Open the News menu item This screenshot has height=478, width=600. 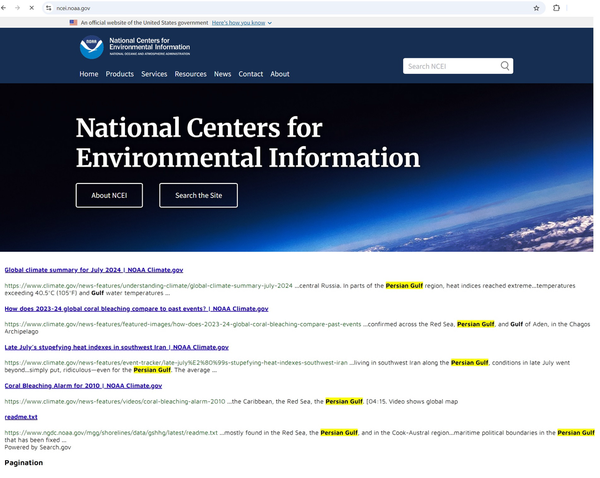click(222, 74)
